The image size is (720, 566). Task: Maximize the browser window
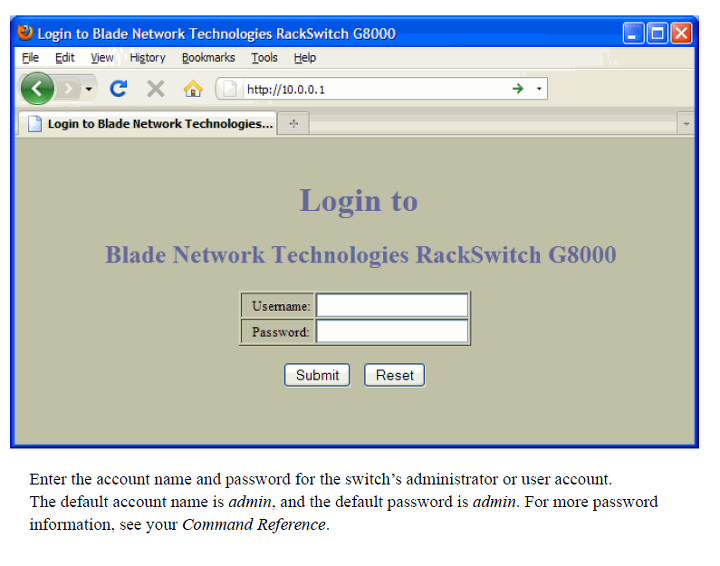point(657,34)
